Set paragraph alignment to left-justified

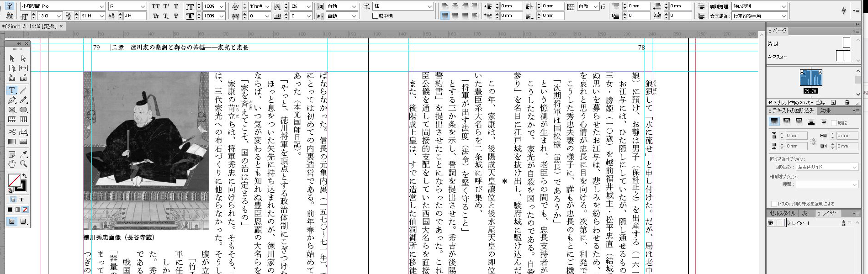445,16
